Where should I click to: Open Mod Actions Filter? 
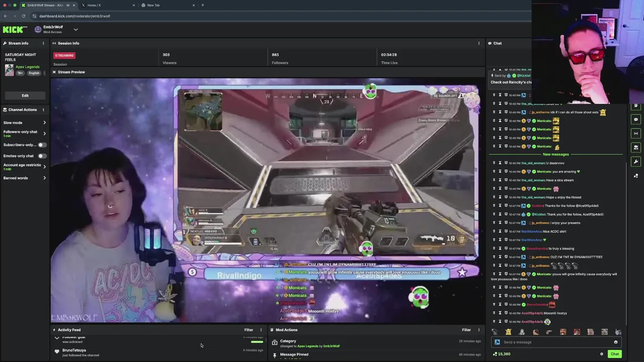tap(466, 330)
